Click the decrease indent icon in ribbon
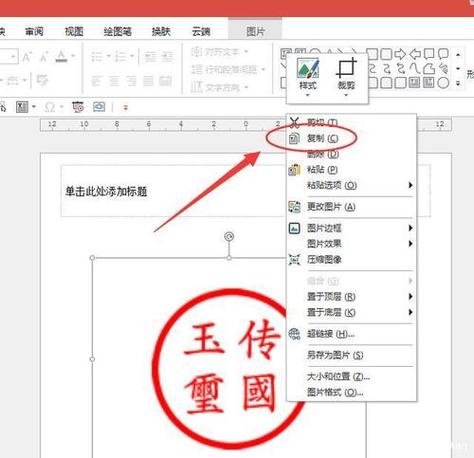Screen dimensions: 474x458 click(x=150, y=57)
